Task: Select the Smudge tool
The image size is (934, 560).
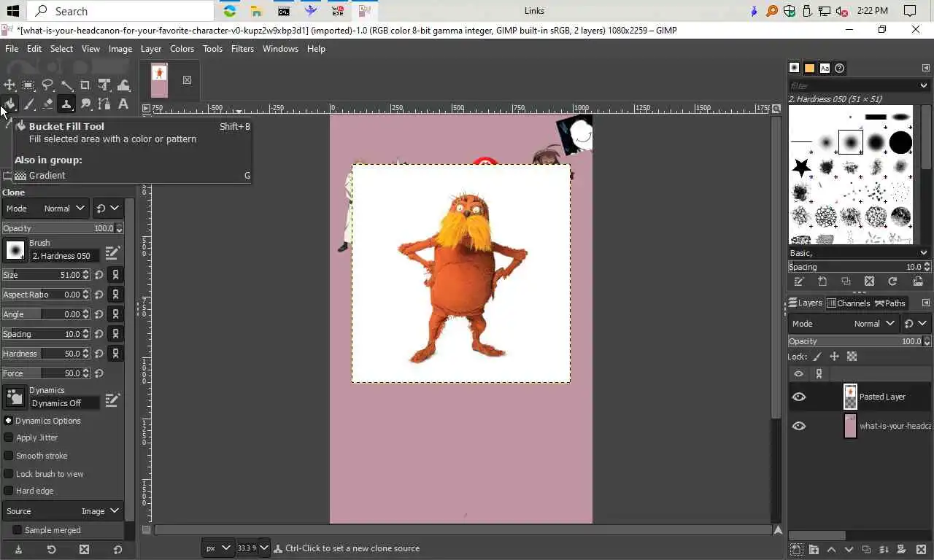Action: point(85,104)
